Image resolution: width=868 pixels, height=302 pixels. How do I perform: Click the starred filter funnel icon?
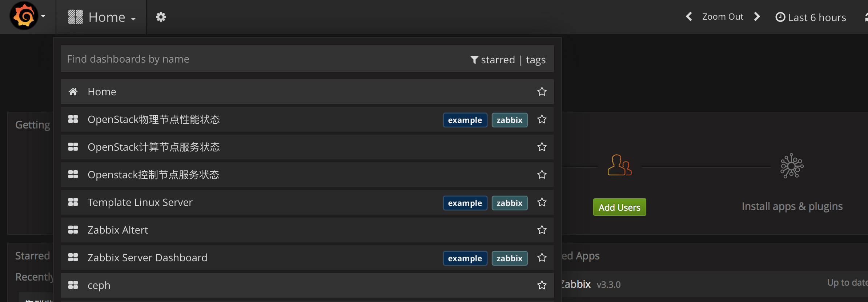pyautogui.click(x=474, y=60)
